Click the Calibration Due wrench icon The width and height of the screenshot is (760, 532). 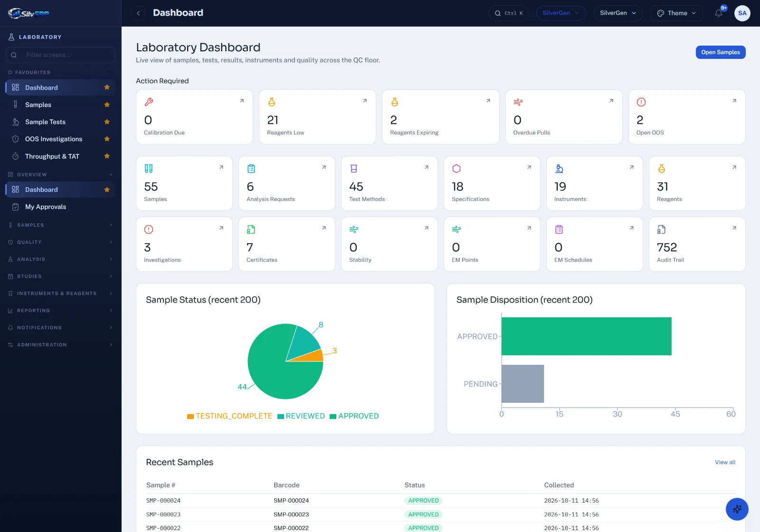coord(149,102)
